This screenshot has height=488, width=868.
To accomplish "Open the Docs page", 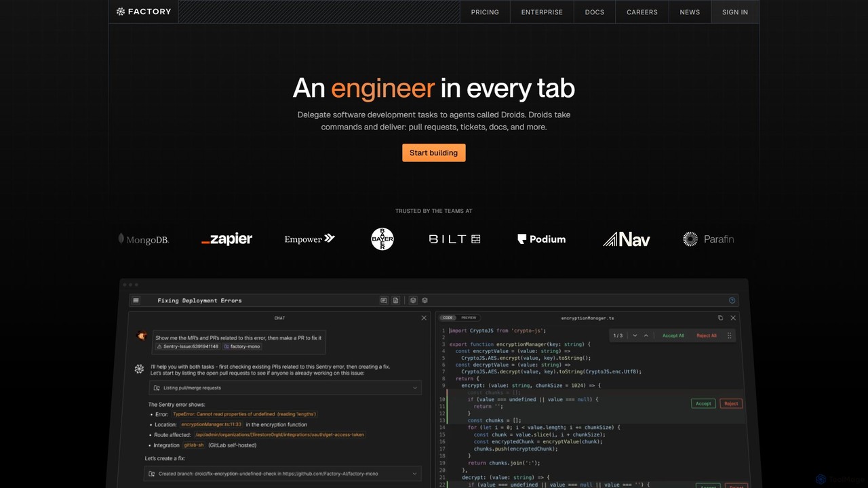I will [x=595, y=12].
